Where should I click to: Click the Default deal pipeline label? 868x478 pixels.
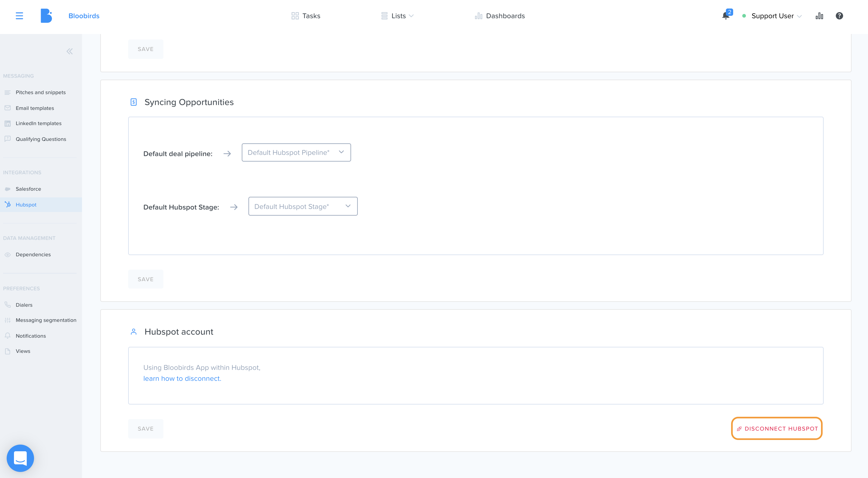click(x=178, y=154)
